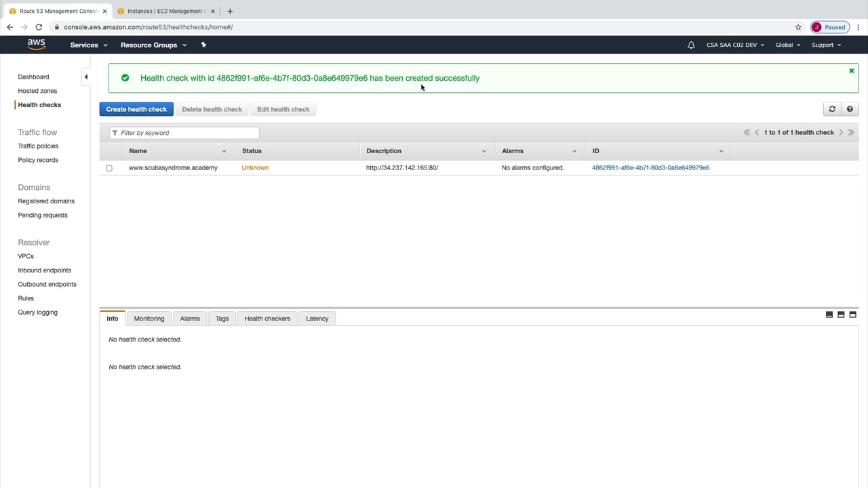Go to first page of health checks
The image size is (868, 488).
point(747,132)
